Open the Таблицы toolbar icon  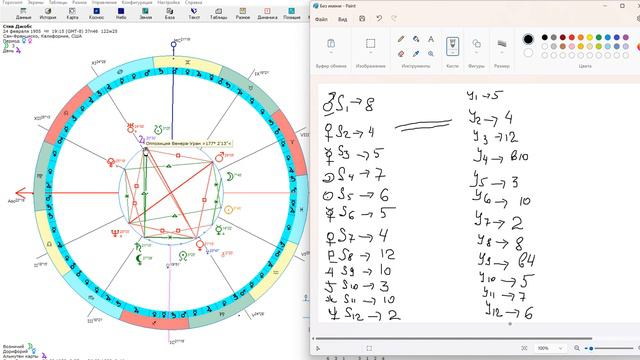pyautogui.click(x=218, y=13)
